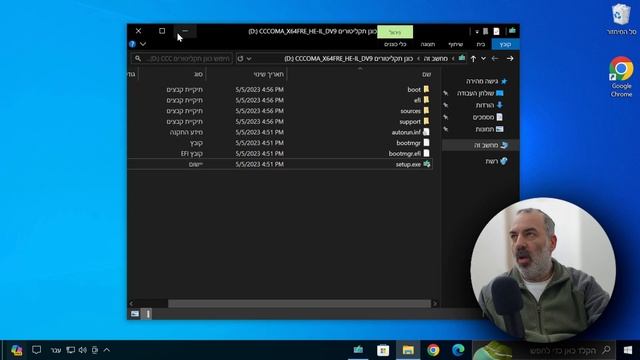Go back with the left arrow
Image resolution: width=640 pixels, height=360 pixels.
coord(495,59)
